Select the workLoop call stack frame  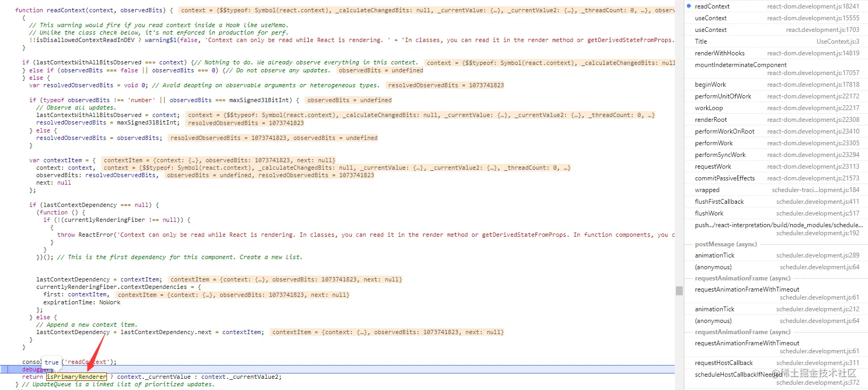coord(776,108)
